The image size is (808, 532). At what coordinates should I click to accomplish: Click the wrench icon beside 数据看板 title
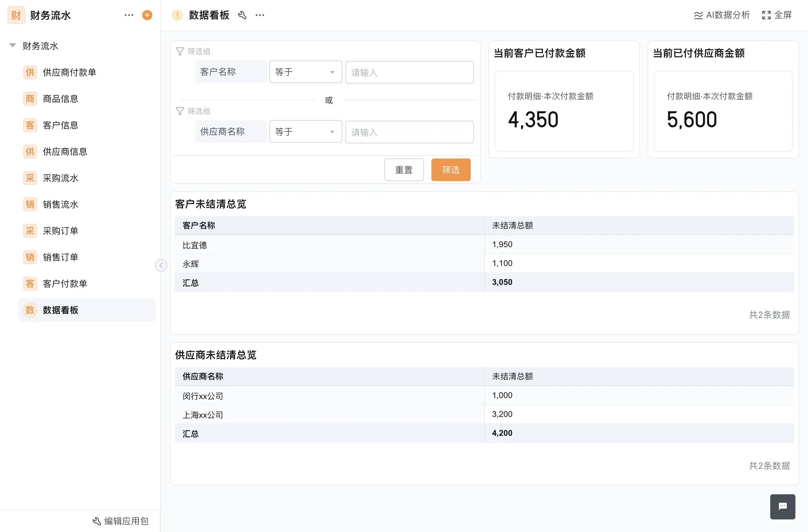click(x=242, y=15)
